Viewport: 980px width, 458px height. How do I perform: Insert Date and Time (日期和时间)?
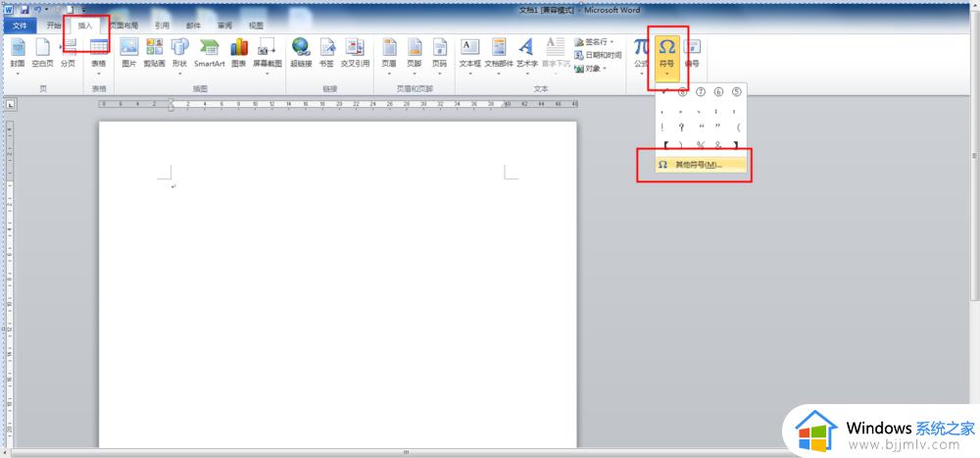coord(598,55)
